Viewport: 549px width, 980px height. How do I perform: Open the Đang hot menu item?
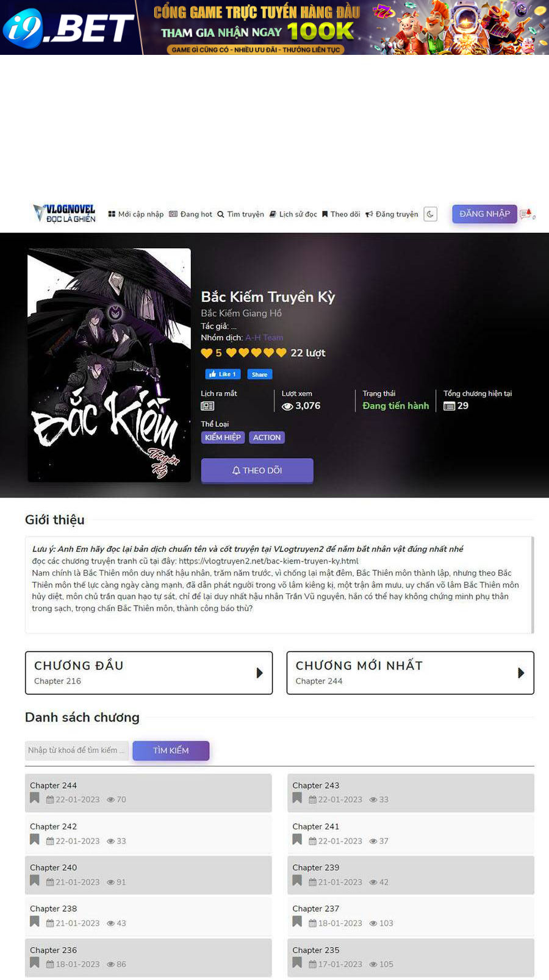190,214
